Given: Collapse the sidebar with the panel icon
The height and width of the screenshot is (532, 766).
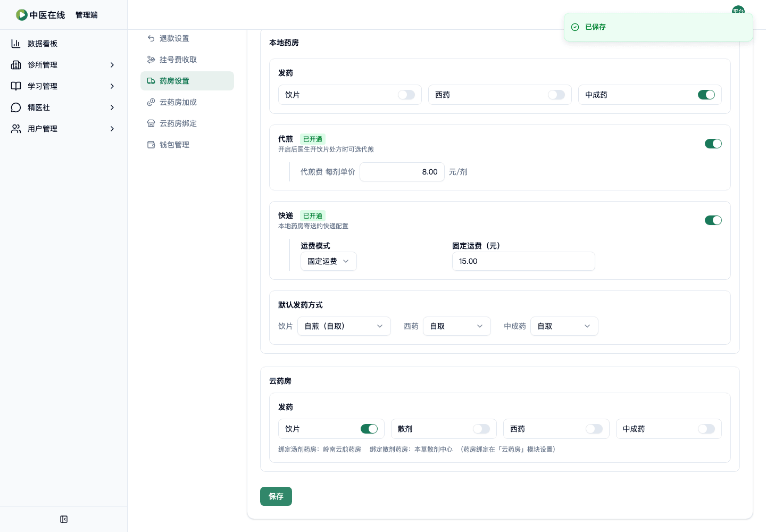Looking at the screenshot, I should tap(64, 519).
